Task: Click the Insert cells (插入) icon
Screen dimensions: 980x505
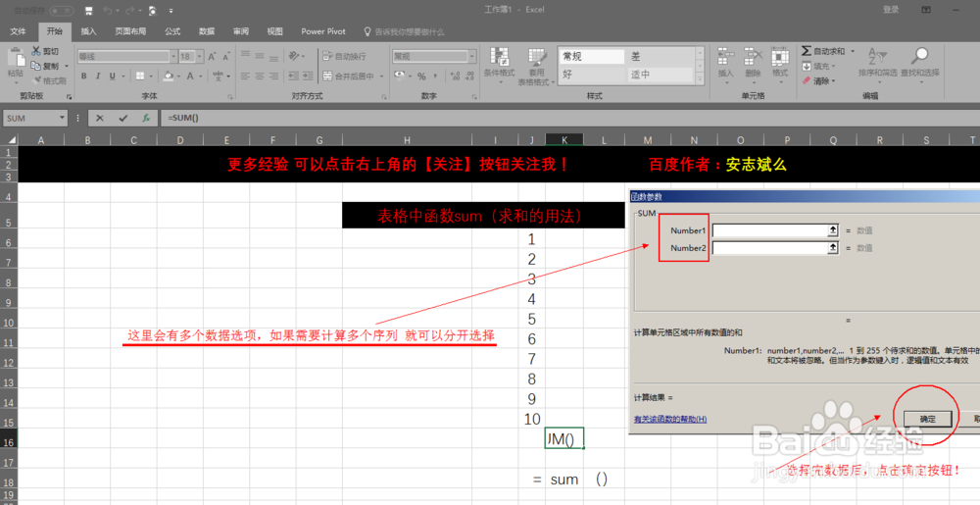Action: [725, 57]
